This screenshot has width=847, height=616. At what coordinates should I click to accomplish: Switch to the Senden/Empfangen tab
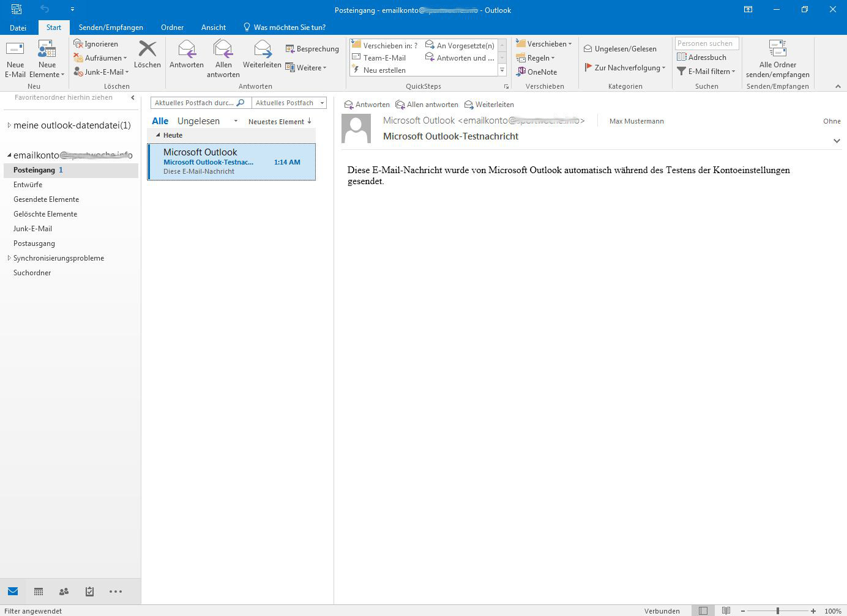(111, 28)
